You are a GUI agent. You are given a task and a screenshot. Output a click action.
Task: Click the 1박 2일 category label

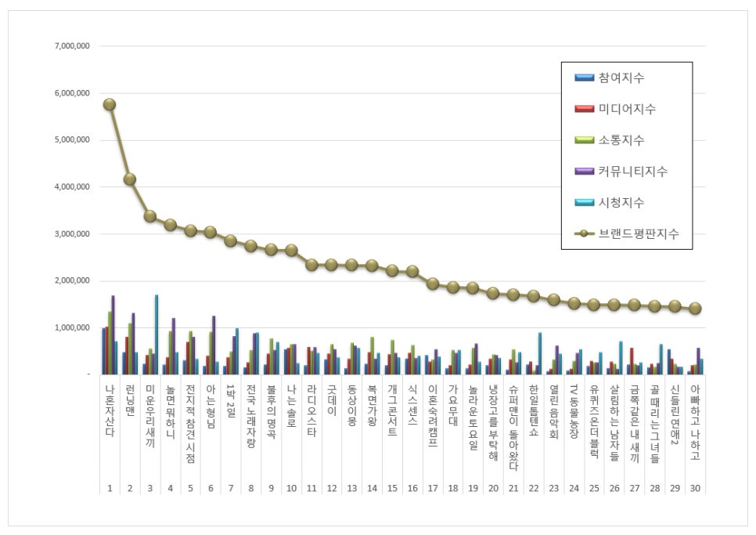pos(231,401)
